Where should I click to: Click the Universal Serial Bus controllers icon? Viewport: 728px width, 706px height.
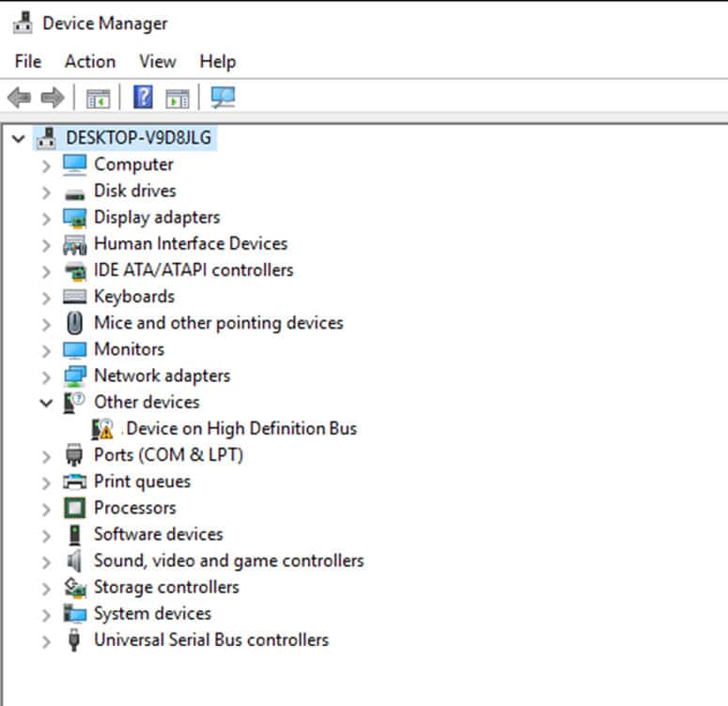coord(75,640)
